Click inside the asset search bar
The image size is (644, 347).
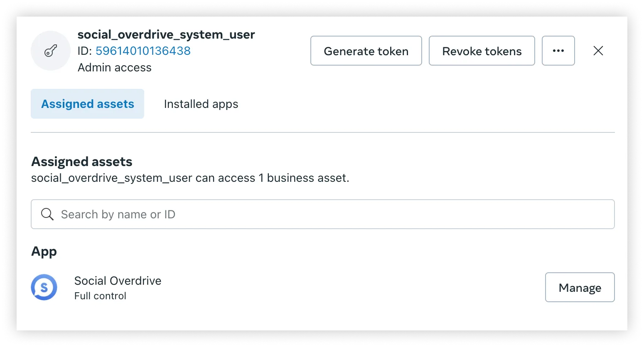click(291, 214)
